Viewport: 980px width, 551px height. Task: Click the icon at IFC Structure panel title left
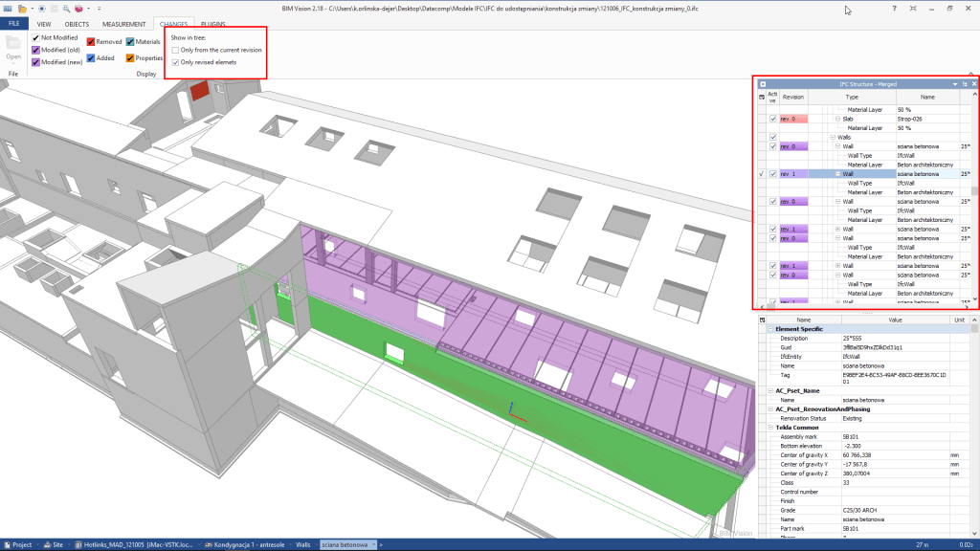(763, 84)
